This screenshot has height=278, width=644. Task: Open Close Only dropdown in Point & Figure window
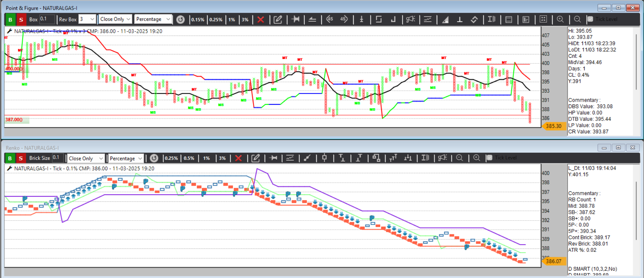point(115,19)
